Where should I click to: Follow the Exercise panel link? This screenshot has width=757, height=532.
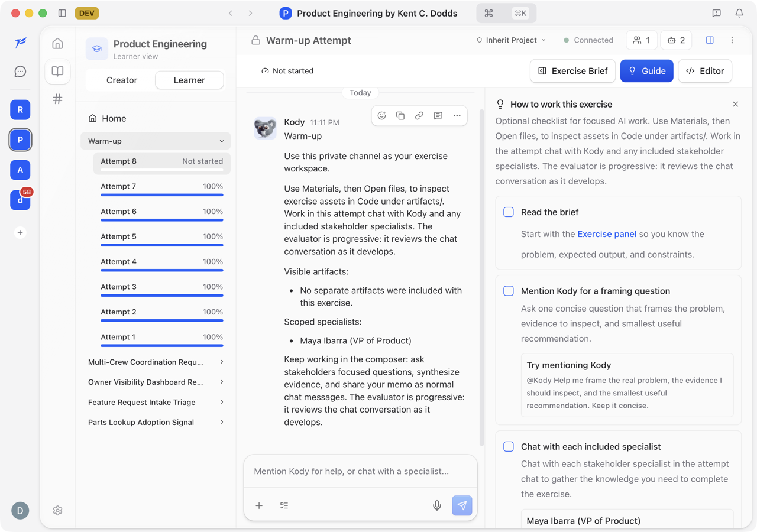click(x=607, y=234)
